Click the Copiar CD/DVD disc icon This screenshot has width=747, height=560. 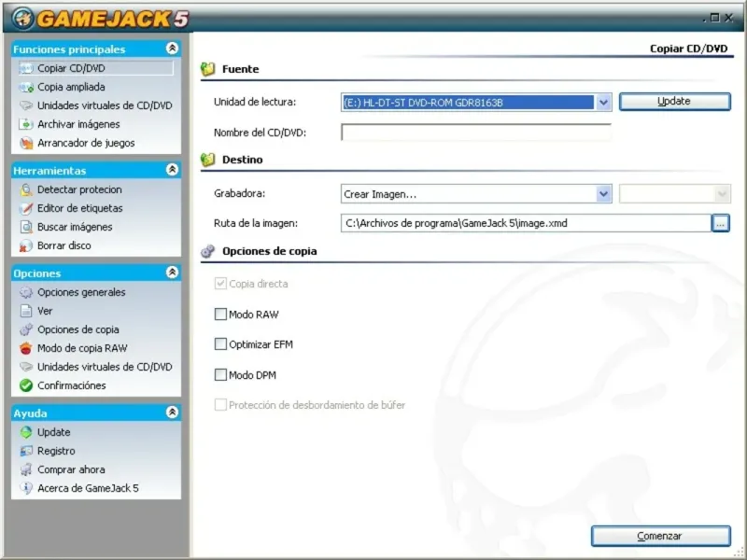(26, 68)
